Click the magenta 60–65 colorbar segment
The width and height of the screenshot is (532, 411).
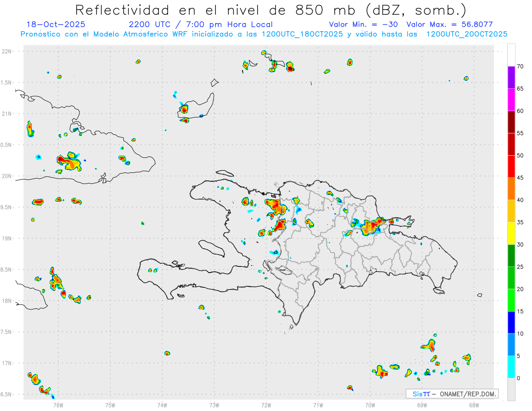coord(511,100)
